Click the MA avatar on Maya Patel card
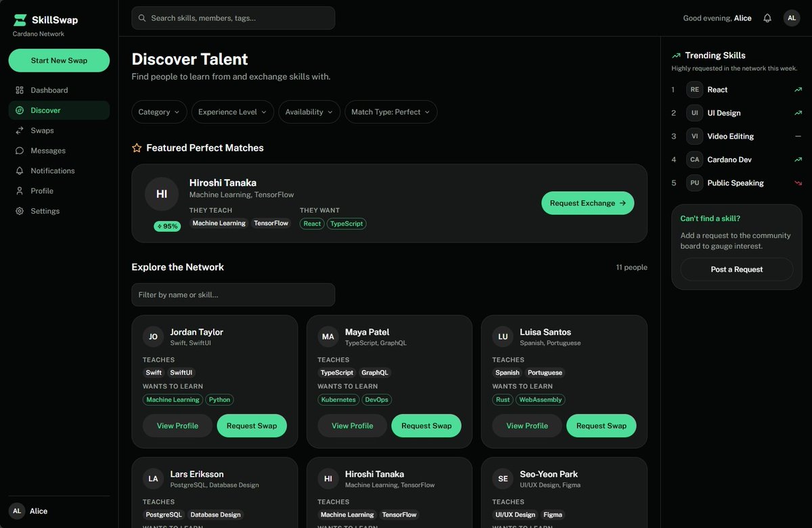The width and height of the screenshot is (812, 528). click(x=328, y=337)
